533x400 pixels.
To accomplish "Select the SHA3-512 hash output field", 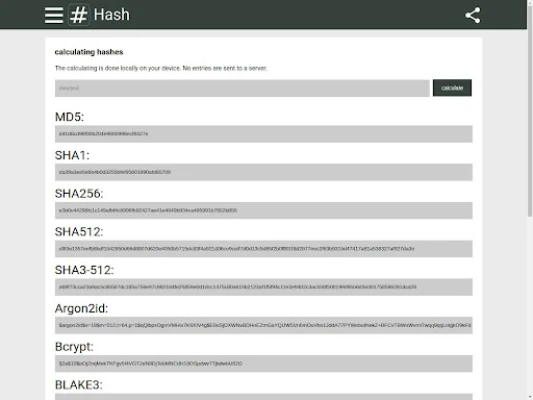I will point(264,287).
